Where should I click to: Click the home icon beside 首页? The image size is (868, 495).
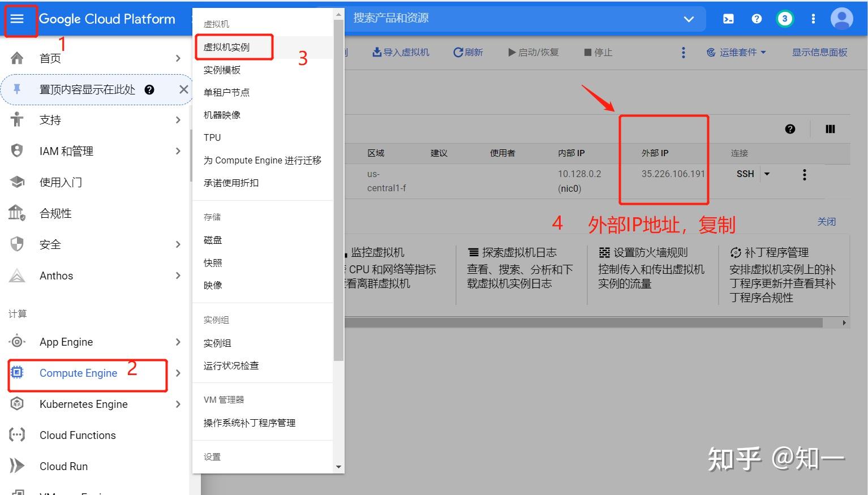pos(17,58)
